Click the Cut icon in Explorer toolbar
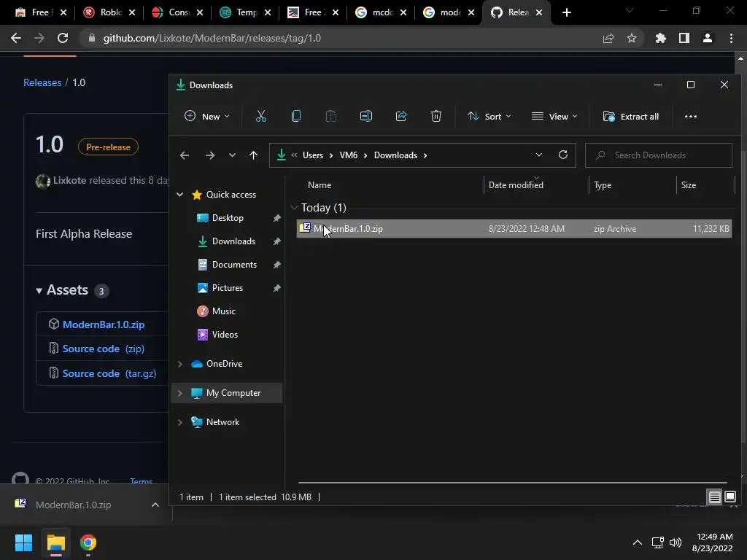The image size is (747, 560). pyautogui.click(x=261, y=116)
